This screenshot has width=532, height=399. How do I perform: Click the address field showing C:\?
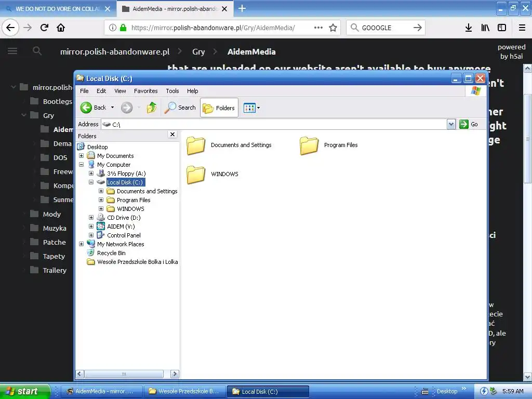click(x=274, y=125)
